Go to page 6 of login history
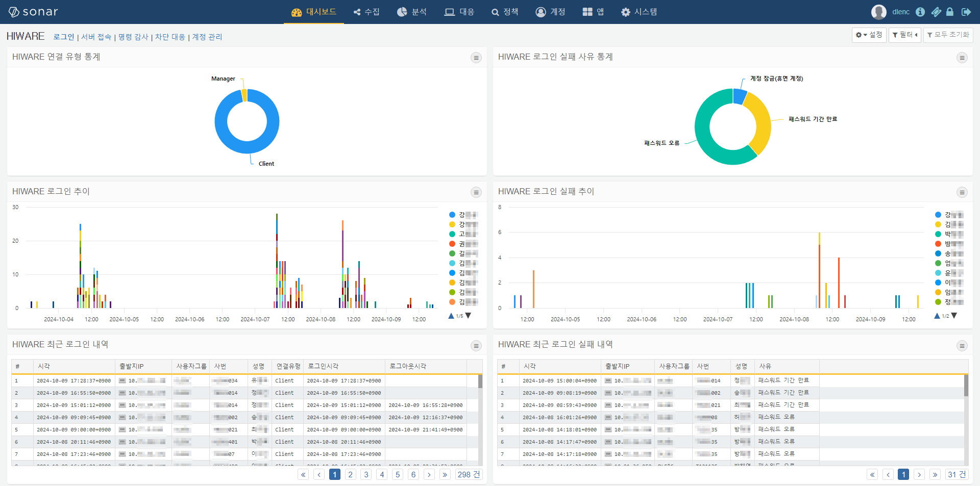The width and height of the screenshot is (980, 486). [x=413, y=474]
